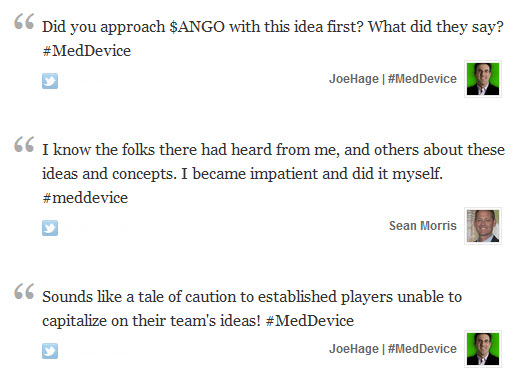The width and height of the screenshot is (531, 392).
Task: Click the 'JoeHage | #MedDevice' name on the last tweet
Action: pos(393,349)
